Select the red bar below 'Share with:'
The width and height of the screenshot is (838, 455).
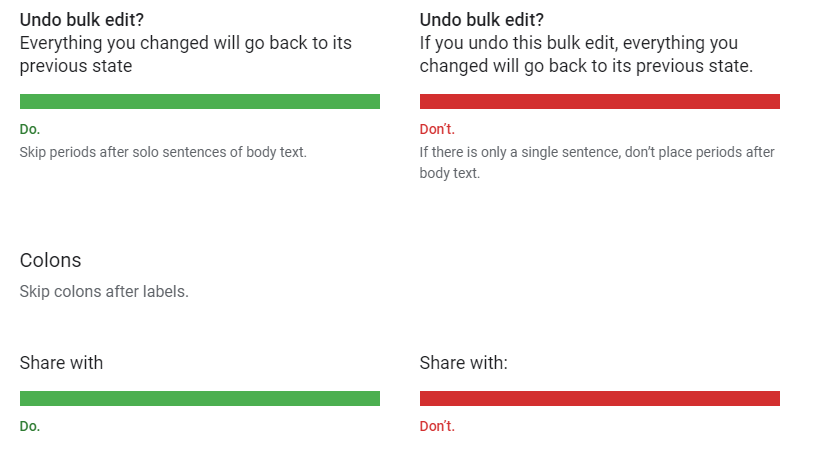click(600, 398)
